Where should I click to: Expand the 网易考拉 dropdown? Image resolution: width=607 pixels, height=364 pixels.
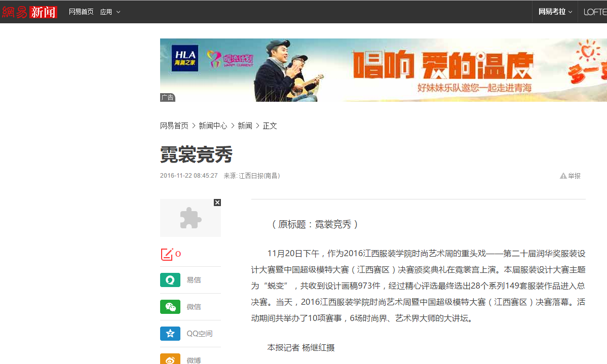tap(555, 12)
